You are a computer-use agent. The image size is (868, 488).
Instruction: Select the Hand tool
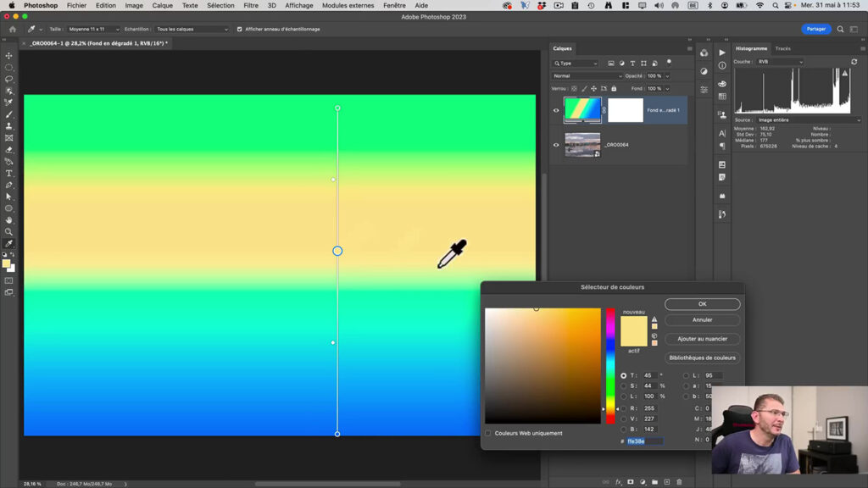8,220
